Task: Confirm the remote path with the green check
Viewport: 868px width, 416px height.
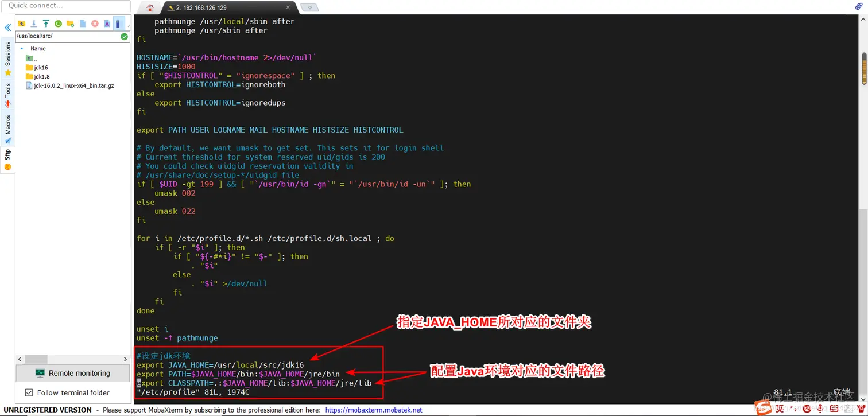Action: (125, 36)
